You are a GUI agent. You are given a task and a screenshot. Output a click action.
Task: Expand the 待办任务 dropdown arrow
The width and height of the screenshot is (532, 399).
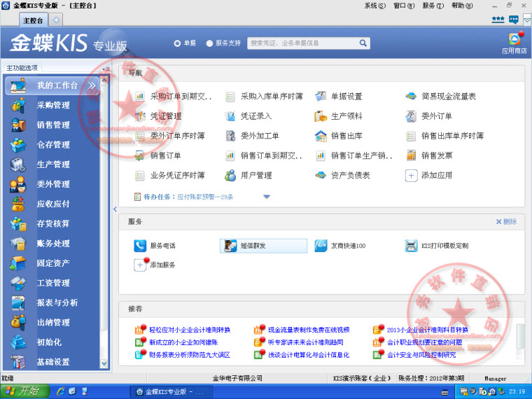coord(267,197)
